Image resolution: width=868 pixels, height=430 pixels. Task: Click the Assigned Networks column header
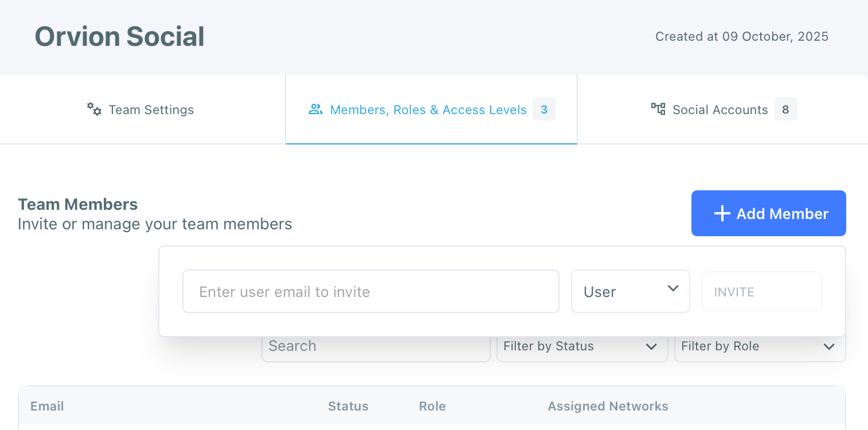pos(608,406)
